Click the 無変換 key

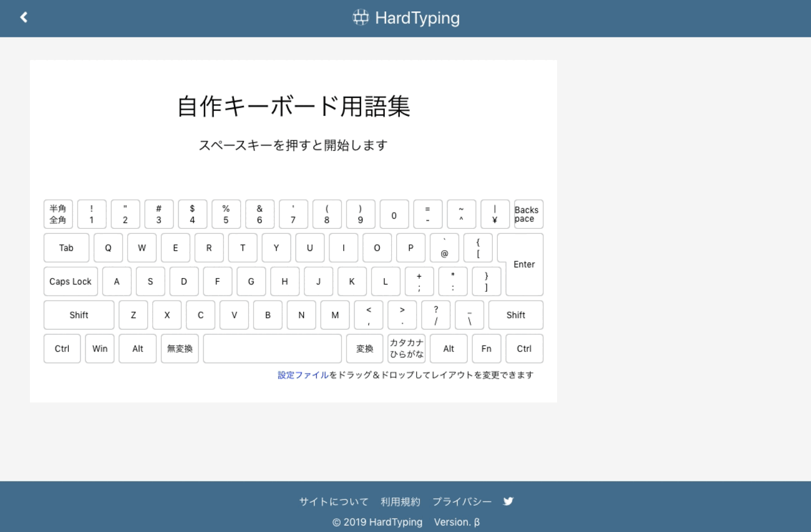point(180,349)
